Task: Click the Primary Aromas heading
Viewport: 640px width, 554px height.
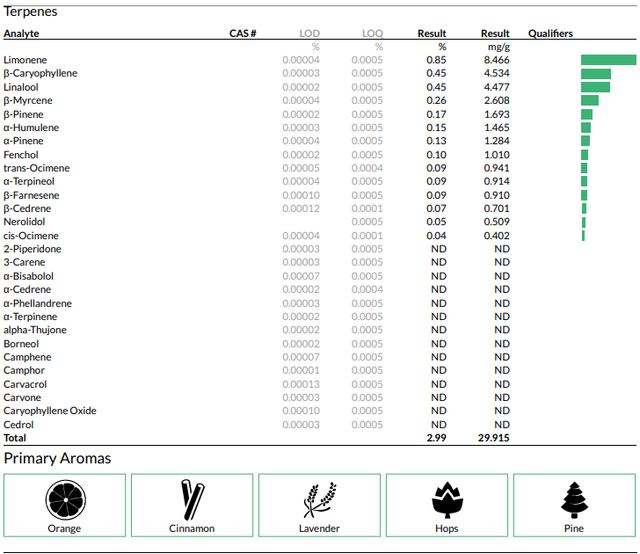Action: click(x=57, y=458)
